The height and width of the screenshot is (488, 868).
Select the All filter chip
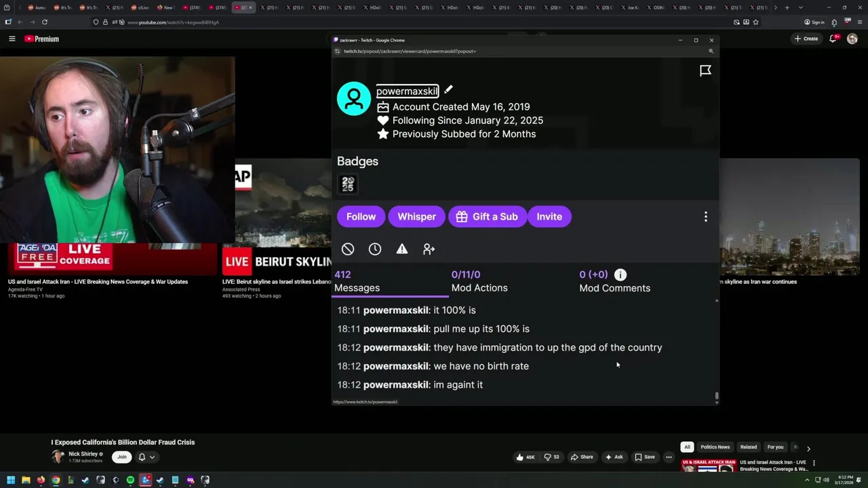coord(687,447)
